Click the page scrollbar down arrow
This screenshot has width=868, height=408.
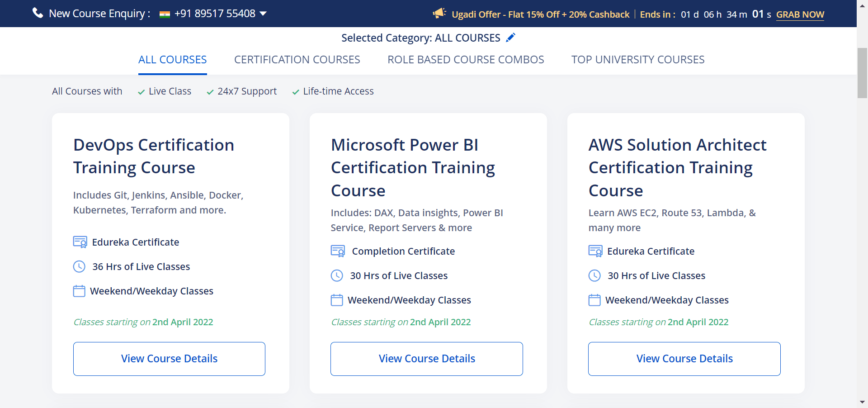click(x=862, y=402)
